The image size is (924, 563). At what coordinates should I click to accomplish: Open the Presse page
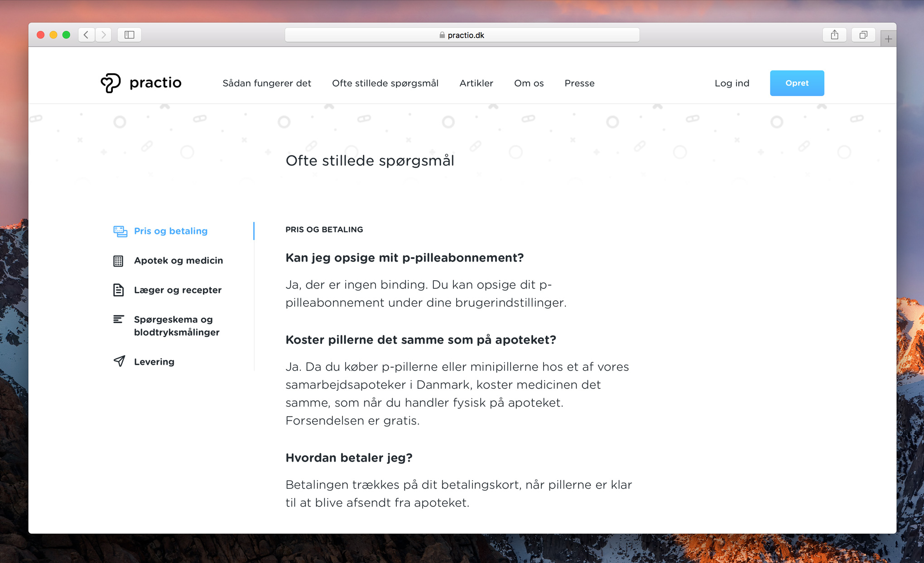579,83
